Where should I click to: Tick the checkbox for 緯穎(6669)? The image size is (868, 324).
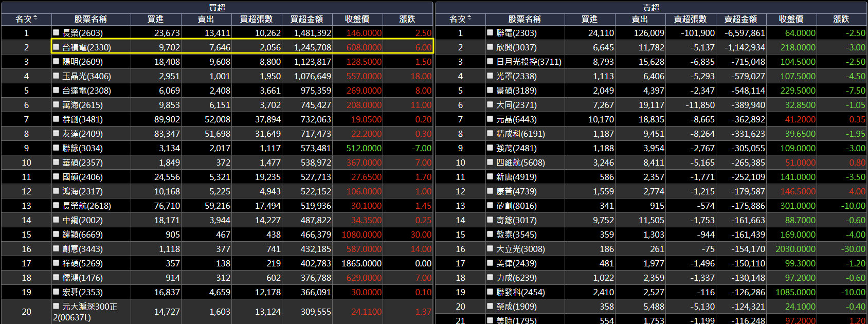pyautogui.click(x=56, y=234)
